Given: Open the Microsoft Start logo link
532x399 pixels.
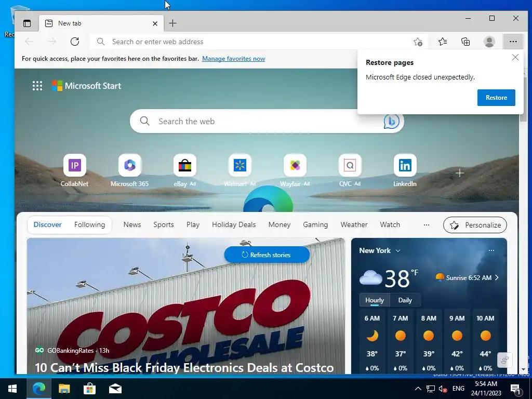Looking at the screenshot, I should (x=86, y=86).
